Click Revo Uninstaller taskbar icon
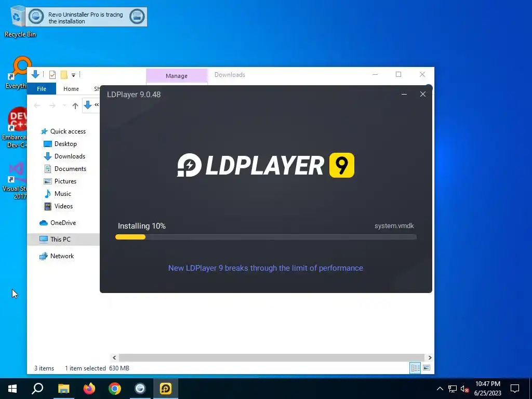The image size is (532, 399). pyautogui.click(x=140, y=389)
